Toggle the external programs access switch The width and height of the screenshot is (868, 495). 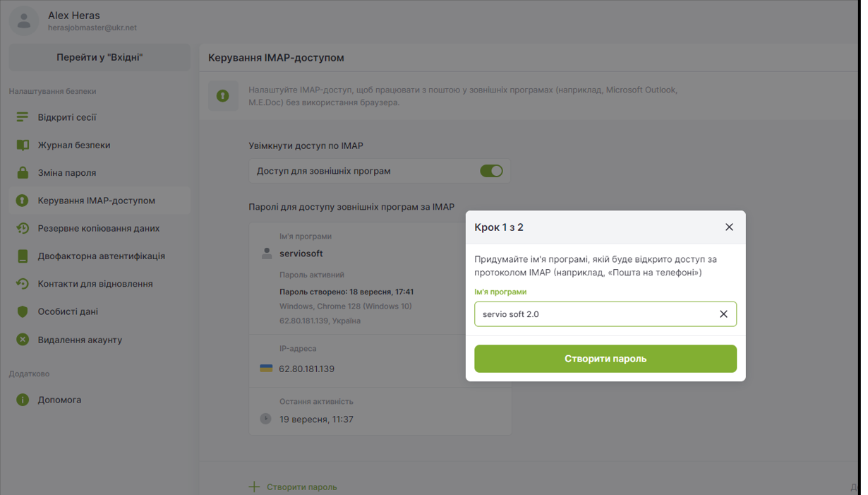point(491,171)
